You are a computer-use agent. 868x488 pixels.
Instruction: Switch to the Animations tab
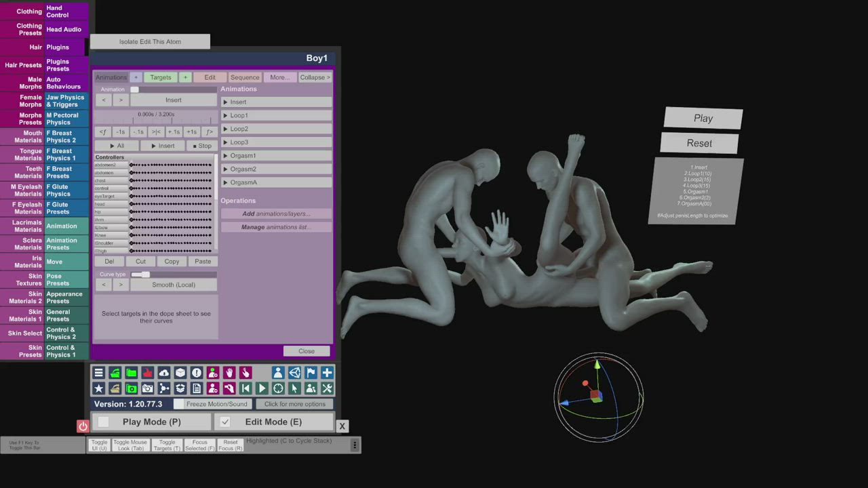point(111,77)
